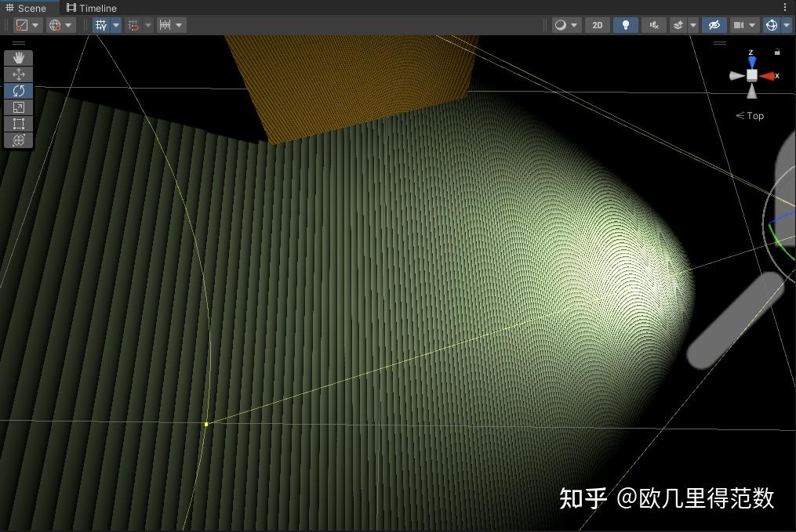Click the red X axis on the orientation gizmo

[x=771, y=75]
